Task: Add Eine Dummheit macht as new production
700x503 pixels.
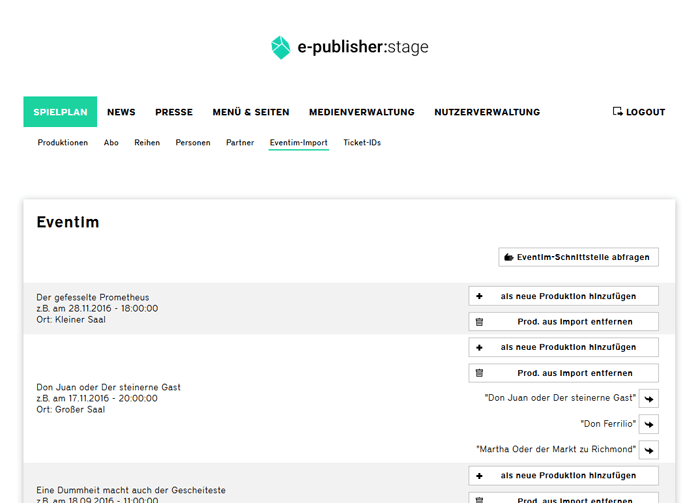Action: [563, 476]
